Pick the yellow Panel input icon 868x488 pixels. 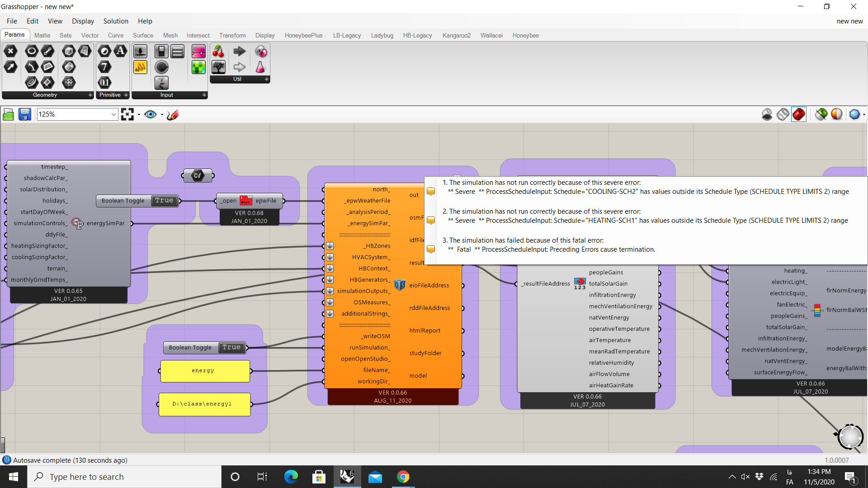140,67
